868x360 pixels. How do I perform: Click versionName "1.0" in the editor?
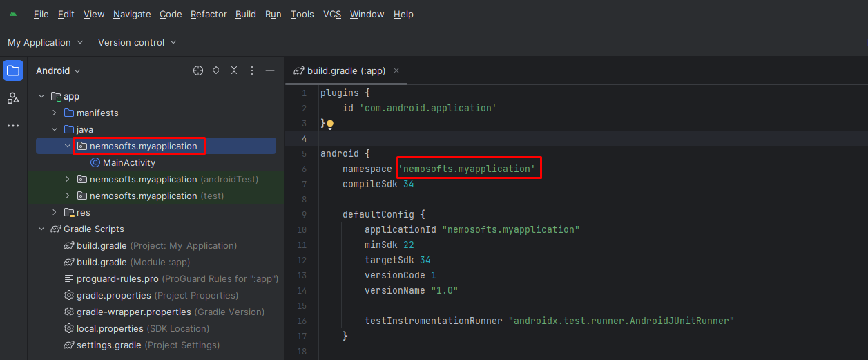445,290
